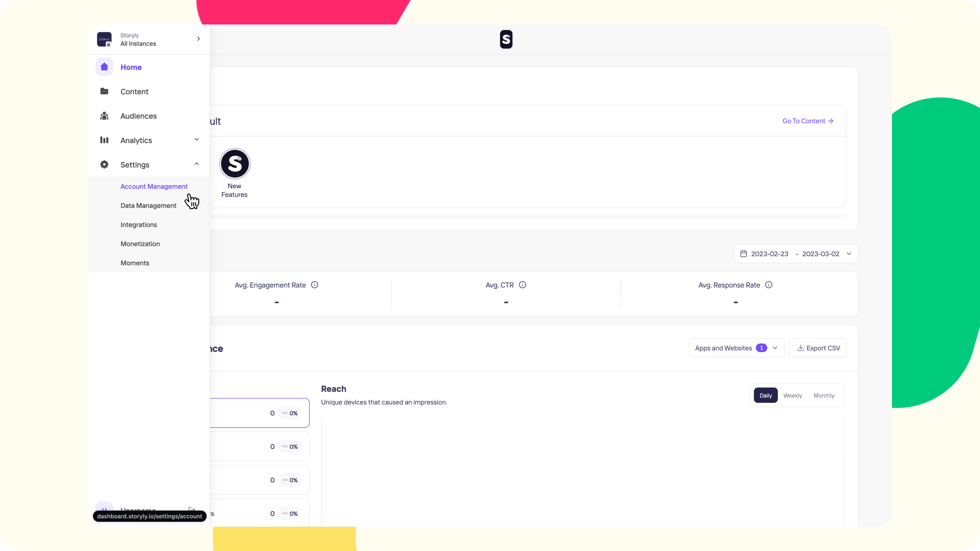Click the Settings gear icon
Viewport: 980px width, 551px height.
tap(104, 165)
